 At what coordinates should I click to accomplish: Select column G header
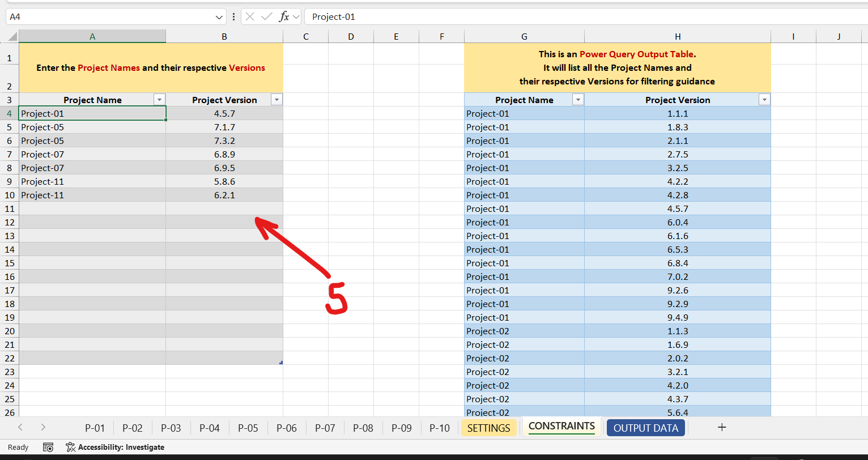click(x=524, y=37)
